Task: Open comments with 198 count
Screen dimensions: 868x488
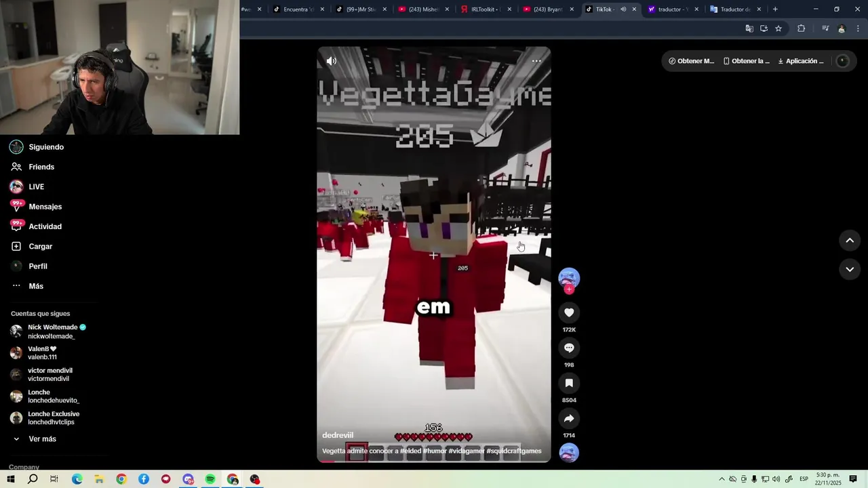Action: click(x=569, y=348)
